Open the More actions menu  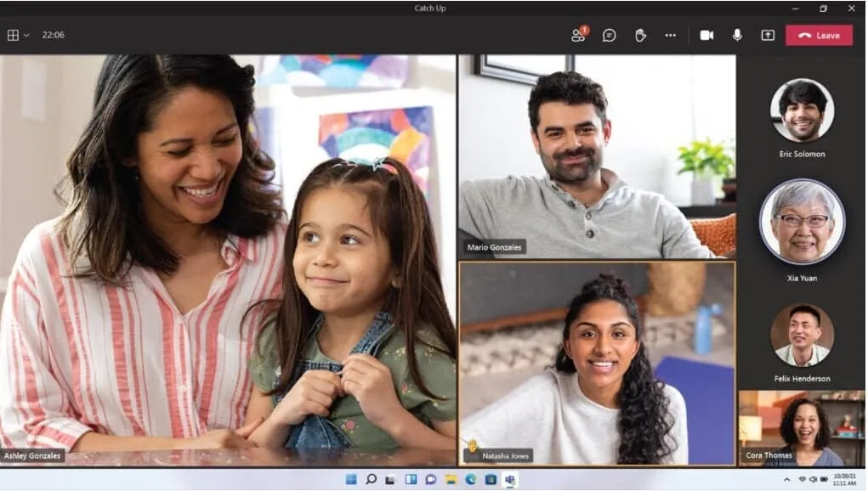pyautogui.click(x=670, y=35)
